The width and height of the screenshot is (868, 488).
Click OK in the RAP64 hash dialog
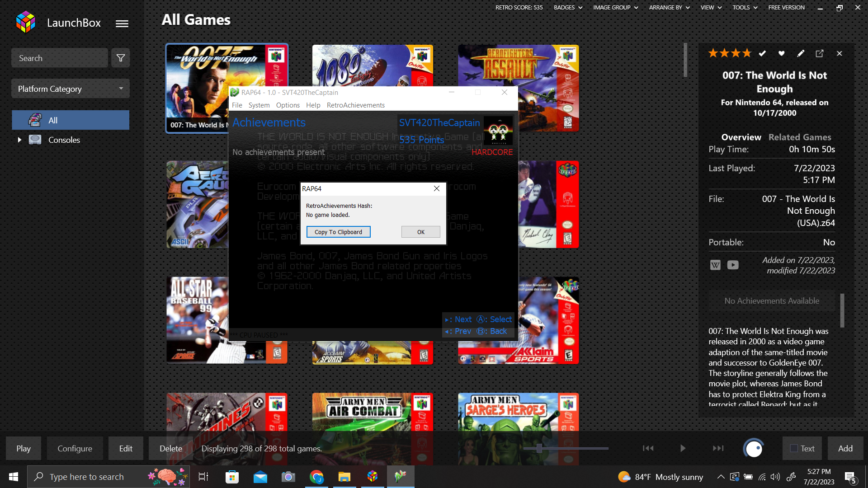tap(421, 232)
